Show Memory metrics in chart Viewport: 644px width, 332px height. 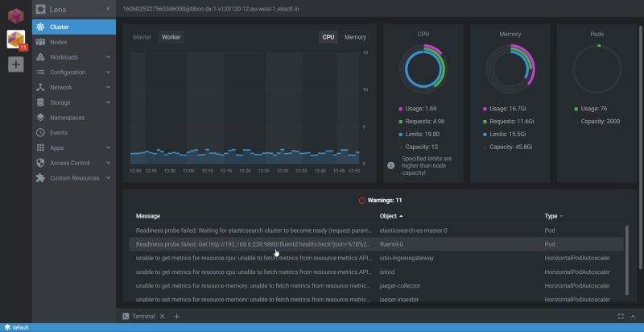point(355,37)
